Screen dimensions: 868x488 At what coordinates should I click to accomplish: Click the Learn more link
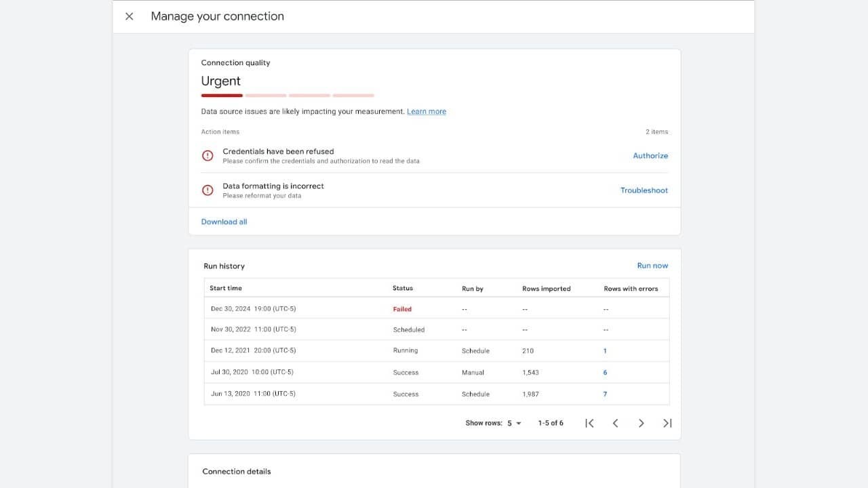426,112
